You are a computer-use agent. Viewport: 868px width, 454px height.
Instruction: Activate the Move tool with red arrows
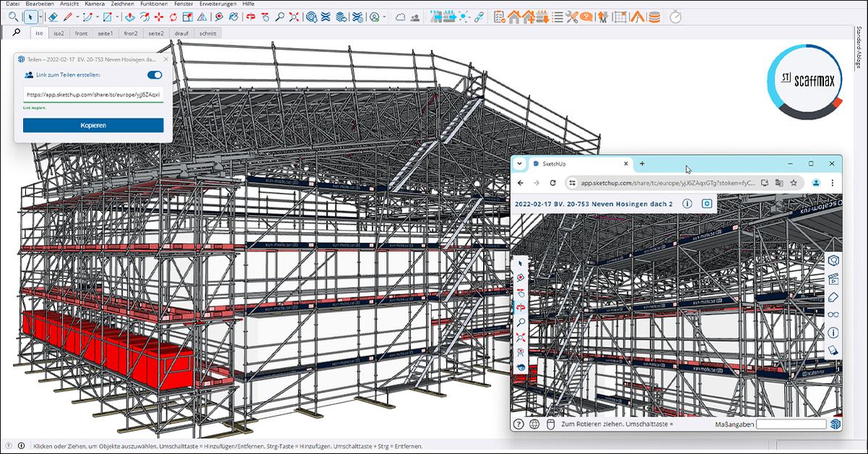158,17
